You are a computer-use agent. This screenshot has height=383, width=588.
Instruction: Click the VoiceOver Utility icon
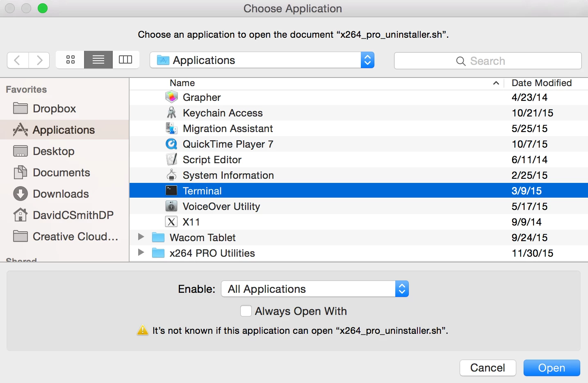click(x=171, y=206)
